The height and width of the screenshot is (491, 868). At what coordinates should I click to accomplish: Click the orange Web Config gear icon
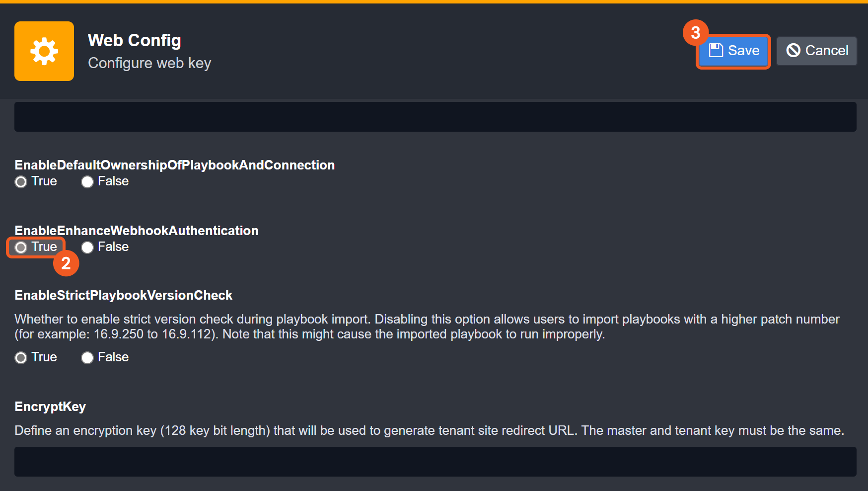click(44, 51)
